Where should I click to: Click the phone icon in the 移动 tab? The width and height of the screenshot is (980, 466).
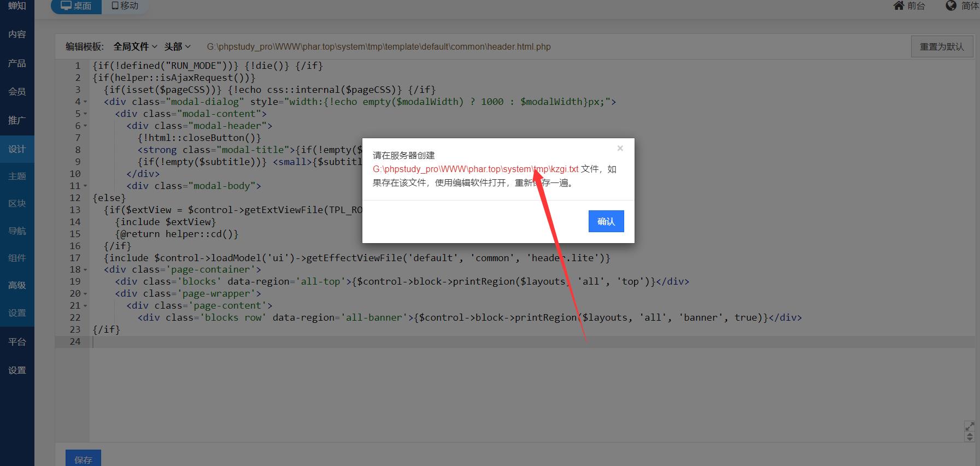coord(115,5)
